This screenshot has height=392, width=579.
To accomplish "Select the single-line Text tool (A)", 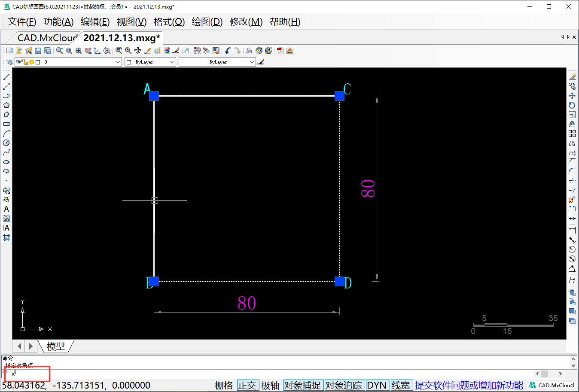I will pyautogui.click(x=6, y=209).
